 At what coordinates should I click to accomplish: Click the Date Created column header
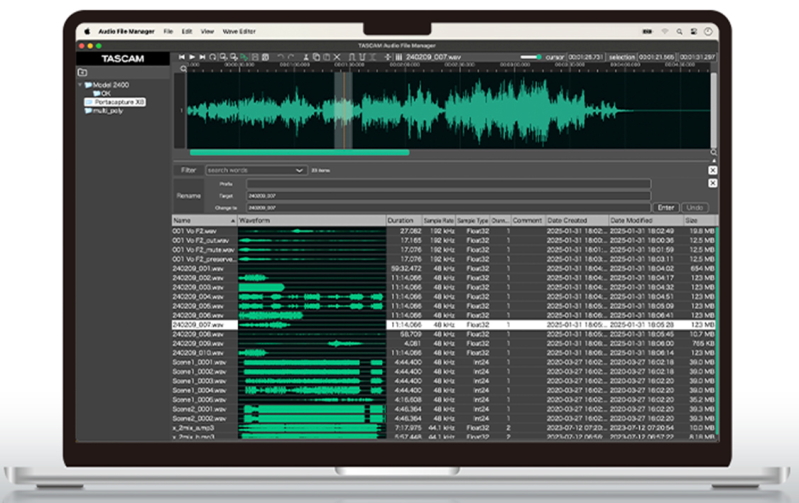click(x=577, y=221)
